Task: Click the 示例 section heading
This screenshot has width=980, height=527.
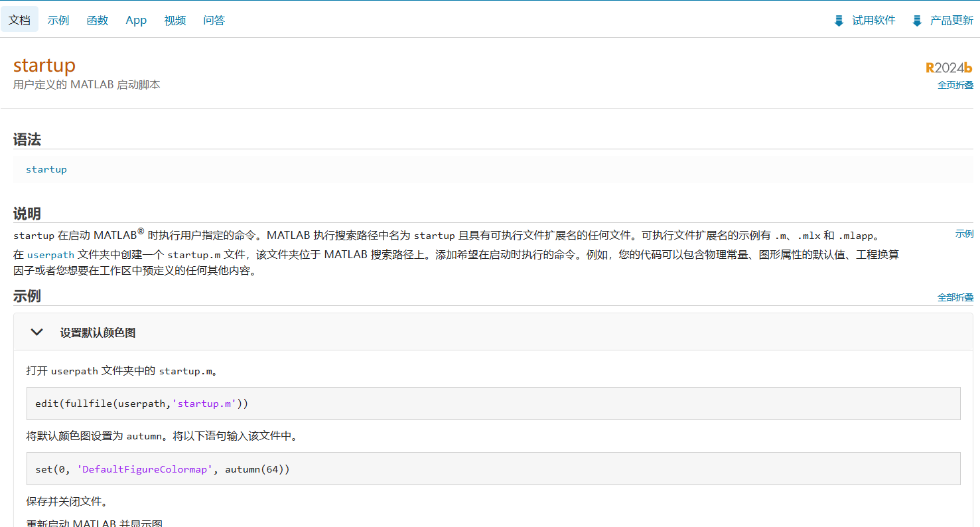Action: tap(27, 296)
